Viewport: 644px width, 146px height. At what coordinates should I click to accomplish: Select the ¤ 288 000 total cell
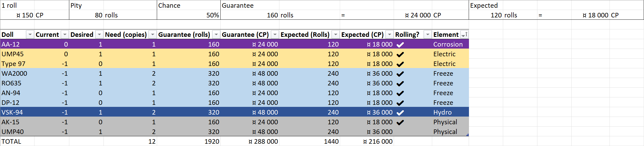[250, 141]
